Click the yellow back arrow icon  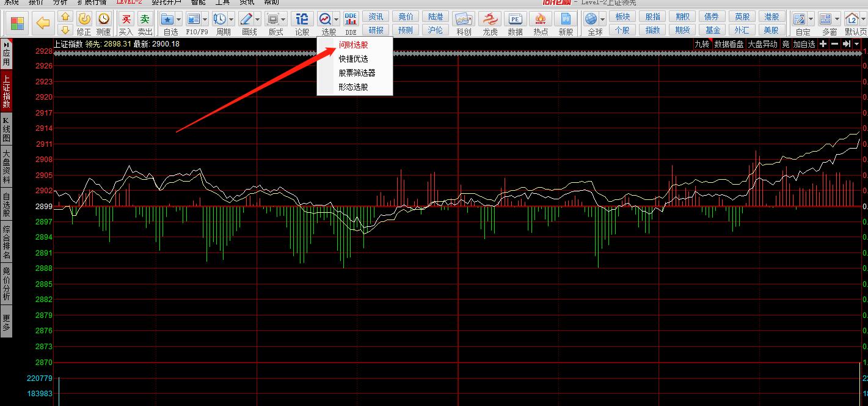tap(43, 23)
